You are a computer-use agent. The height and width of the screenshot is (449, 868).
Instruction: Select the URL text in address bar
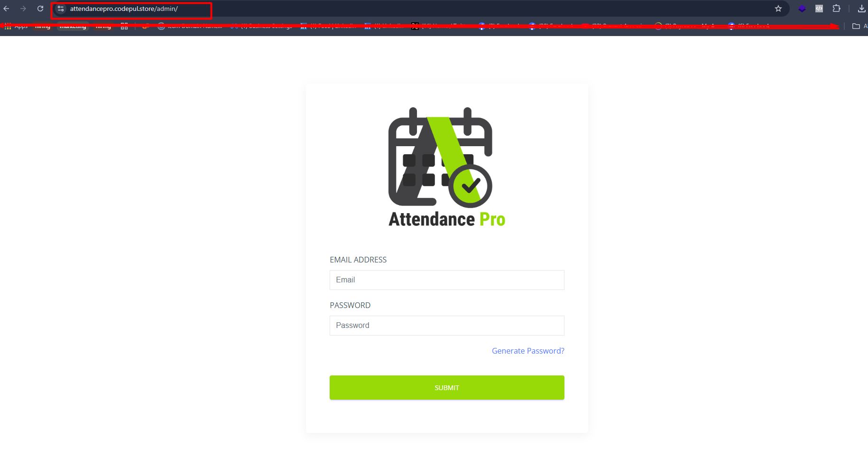124,9
